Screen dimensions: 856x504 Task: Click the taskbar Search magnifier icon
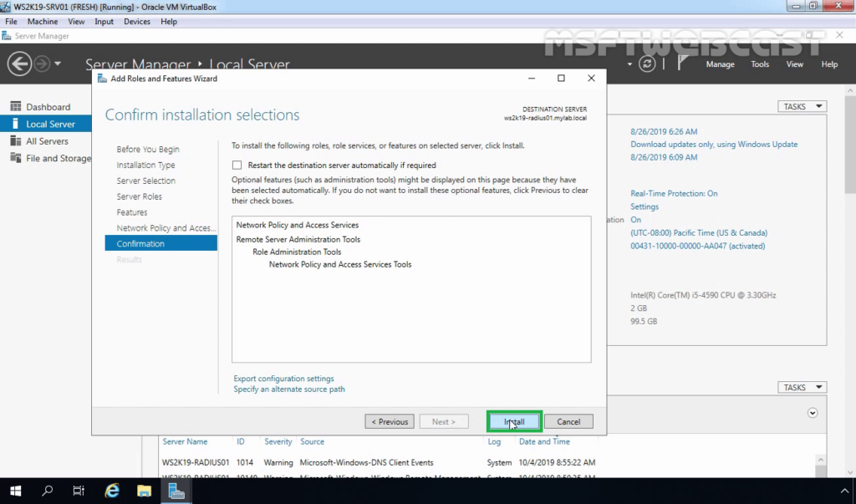[48, 491]
